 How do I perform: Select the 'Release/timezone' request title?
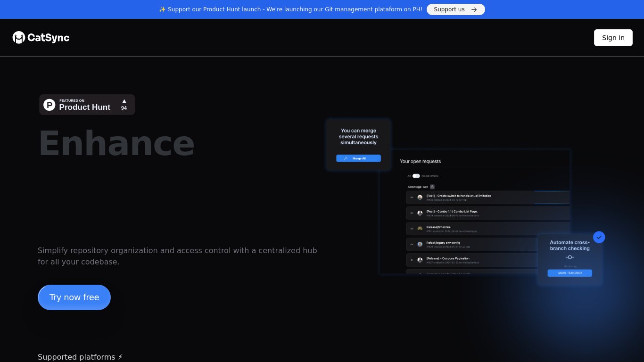[438, 227]
